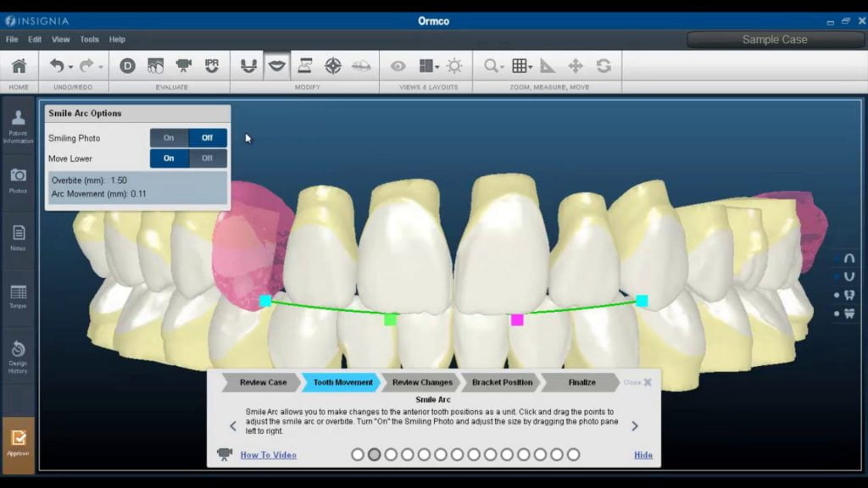Select the Smile Arc lips tool
The height and width of the screenshot is (488, 868).
tap(276, 66)
